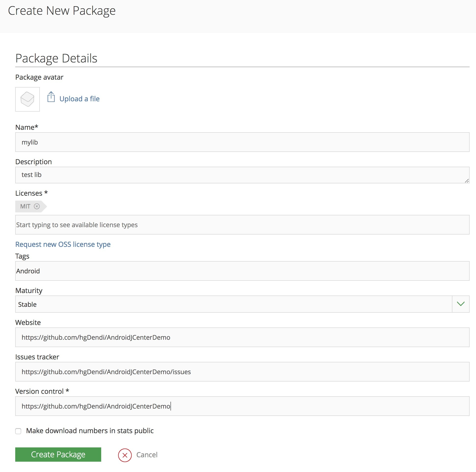Click the Cancel text link
Viewport: 476px width, 472px height.
click(147, 455)
